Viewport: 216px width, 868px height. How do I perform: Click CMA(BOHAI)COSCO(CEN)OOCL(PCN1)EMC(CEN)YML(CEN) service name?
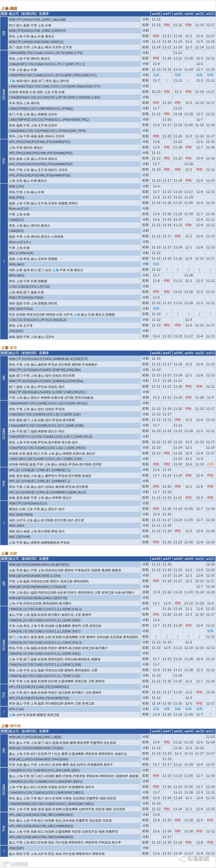54,97
